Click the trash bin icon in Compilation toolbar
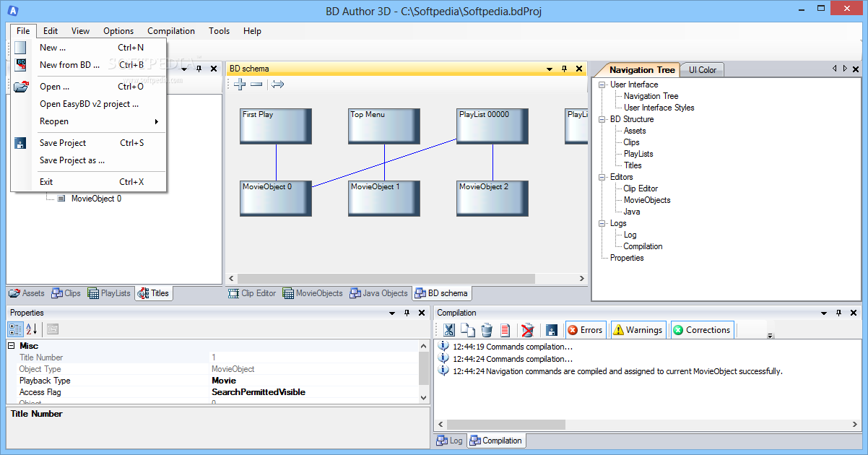Viewport: 868px width, 455px height. pyautogui.click(x=487, y=330)
